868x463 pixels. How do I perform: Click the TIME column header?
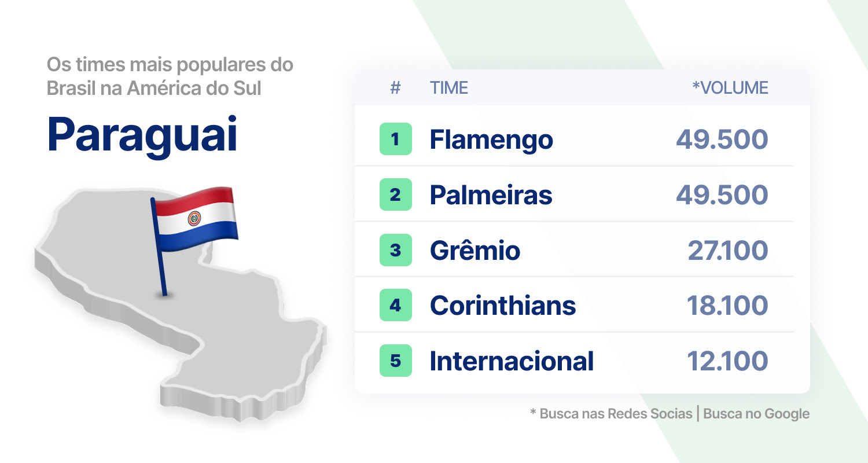[x=449, y=88]
